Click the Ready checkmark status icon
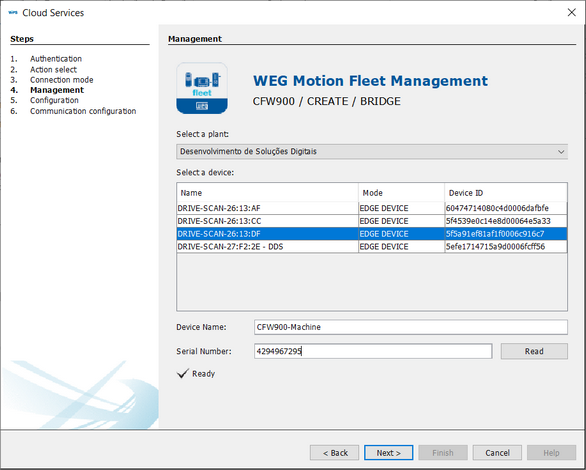The height and width of the screenshot is (470, 586). [x=183, y=373]
